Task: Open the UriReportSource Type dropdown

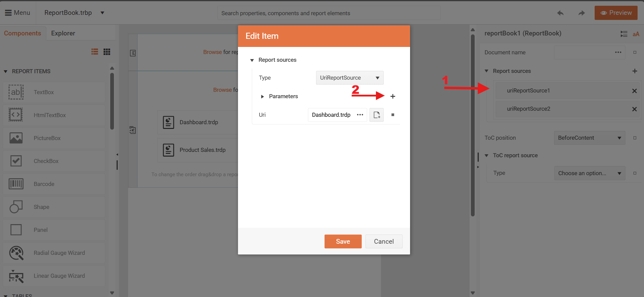Action: click(x=350, y=78)
